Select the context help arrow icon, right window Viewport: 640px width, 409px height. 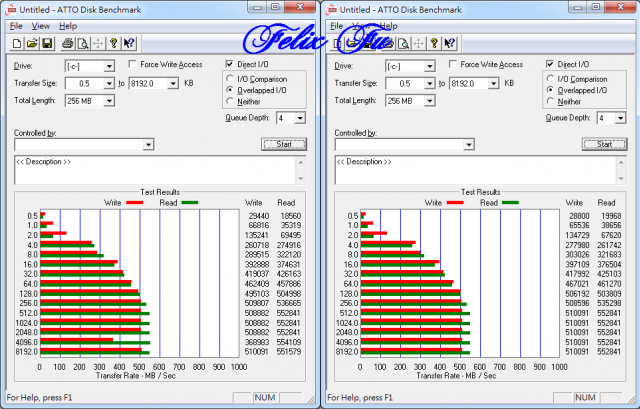(x=450, y=43)
